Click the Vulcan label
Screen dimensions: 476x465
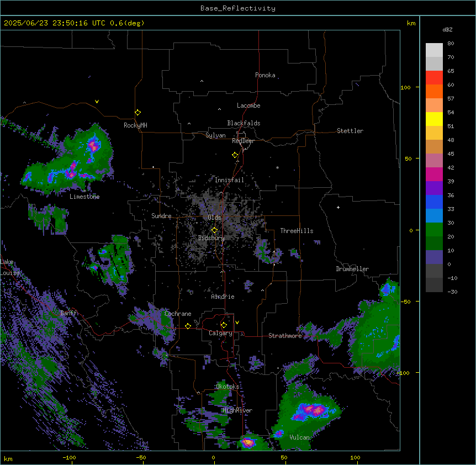(x=300, y=437)
